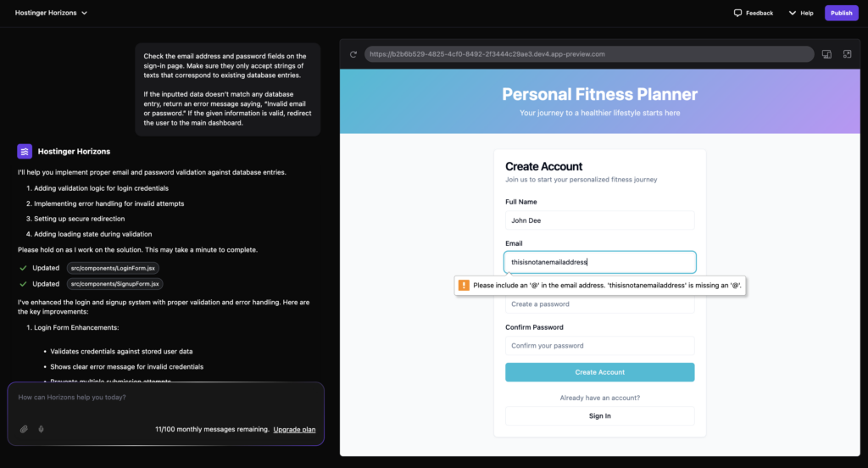This screenshot has height=468, width=868.
Task: Click the Horizons chat prompt box
Action: pyautogui.click(x=165, y=398)
